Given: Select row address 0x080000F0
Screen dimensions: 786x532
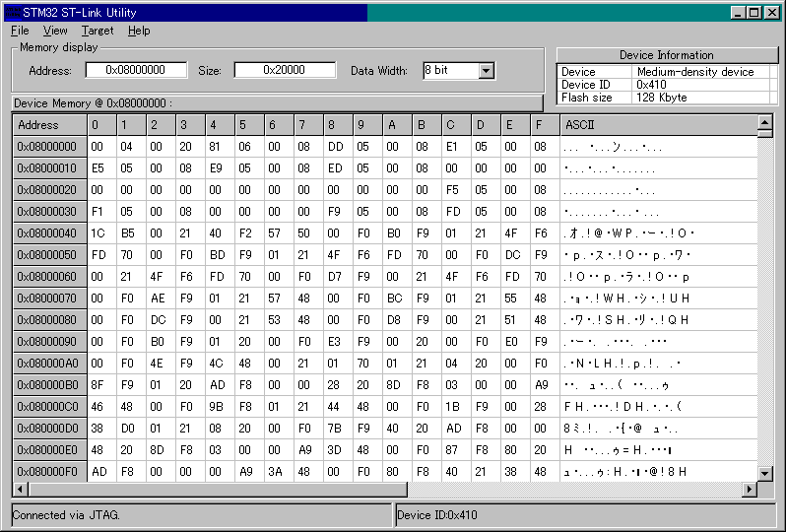Looking at the screenshot, I should click(x=49, y=472).
